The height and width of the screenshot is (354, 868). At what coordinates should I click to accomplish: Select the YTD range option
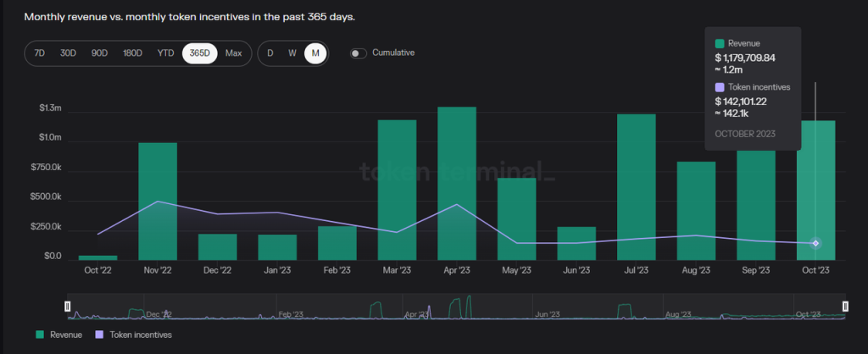(165, 53)
